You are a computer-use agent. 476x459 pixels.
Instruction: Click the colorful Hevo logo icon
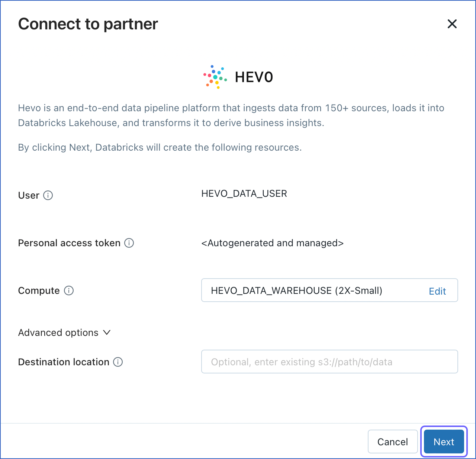coord(215,77)
